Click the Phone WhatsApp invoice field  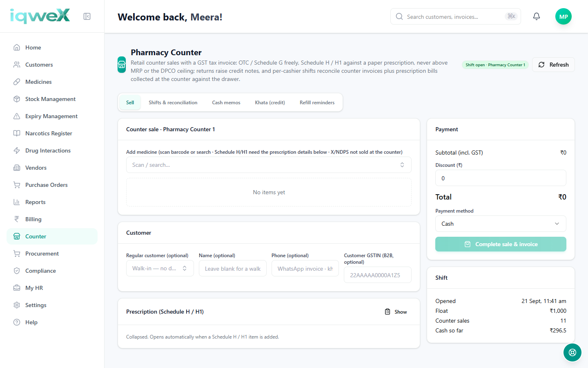point(305,268)
